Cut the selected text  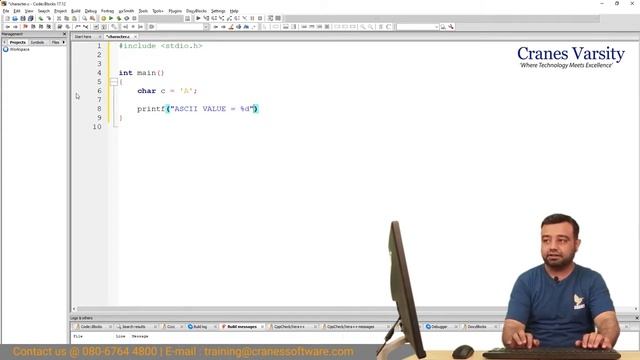(x=59, y=18)
